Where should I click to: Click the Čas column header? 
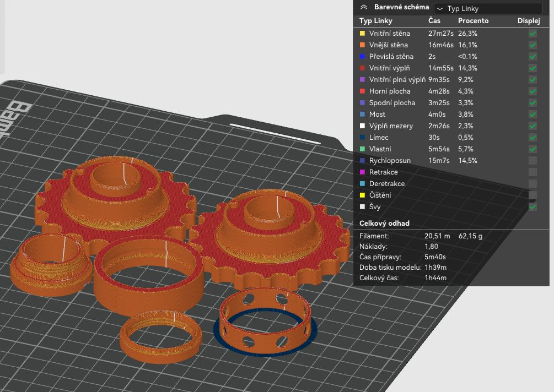pyautogui.click(x=434, y=21)
